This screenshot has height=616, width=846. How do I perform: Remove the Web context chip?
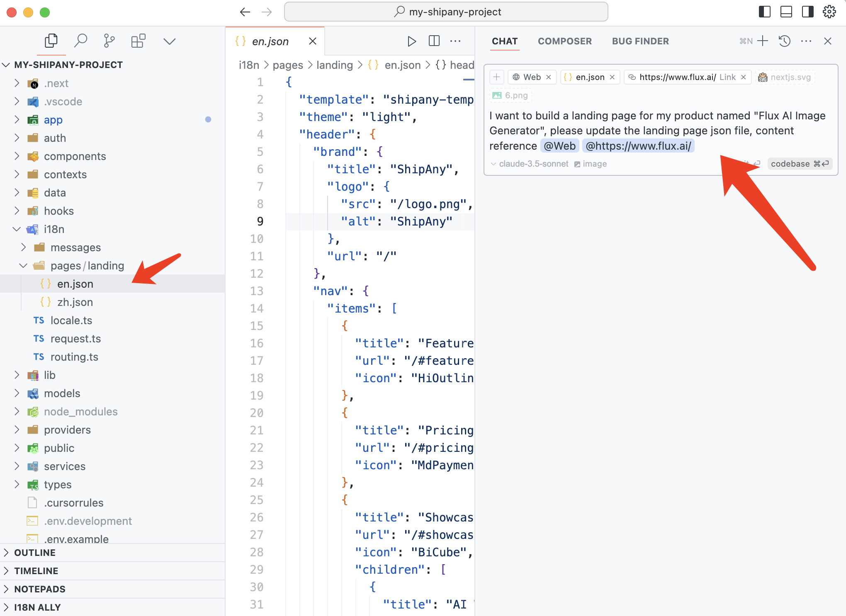(549, 77)
